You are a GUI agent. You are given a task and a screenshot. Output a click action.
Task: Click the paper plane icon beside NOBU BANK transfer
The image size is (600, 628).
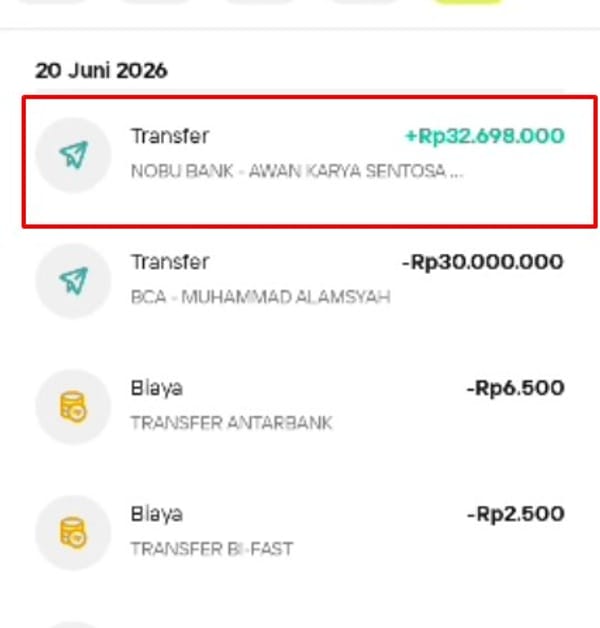(73, 155)
